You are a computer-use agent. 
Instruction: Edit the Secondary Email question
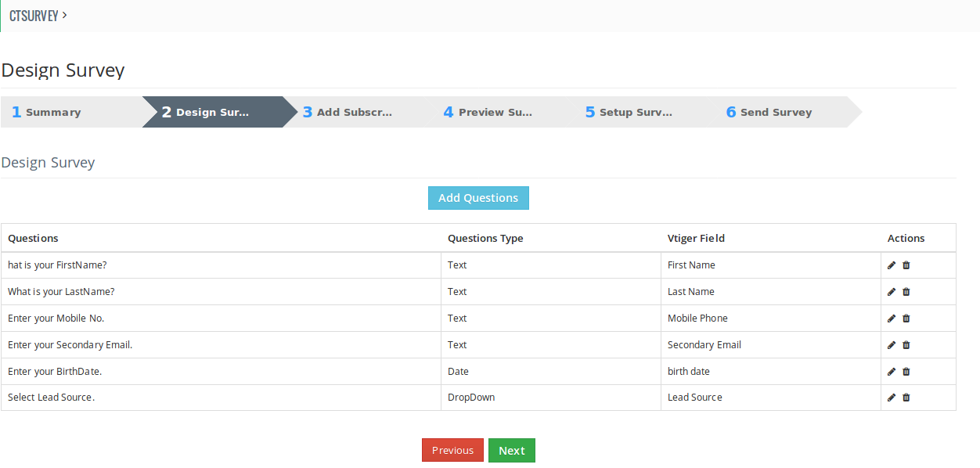(892, 345)
